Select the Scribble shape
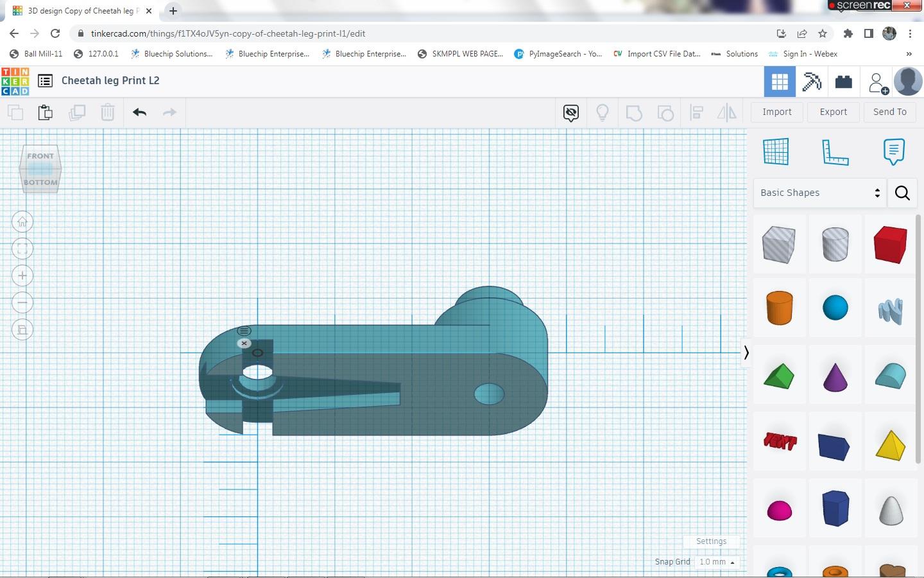This screenshot has height=578, width=924. (891, 311)
